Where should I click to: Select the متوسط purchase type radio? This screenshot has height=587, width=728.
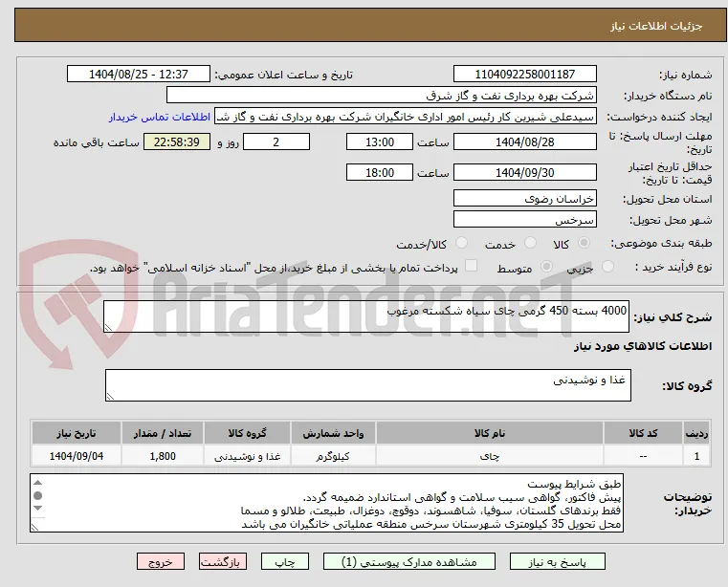[x=546, y=267]
